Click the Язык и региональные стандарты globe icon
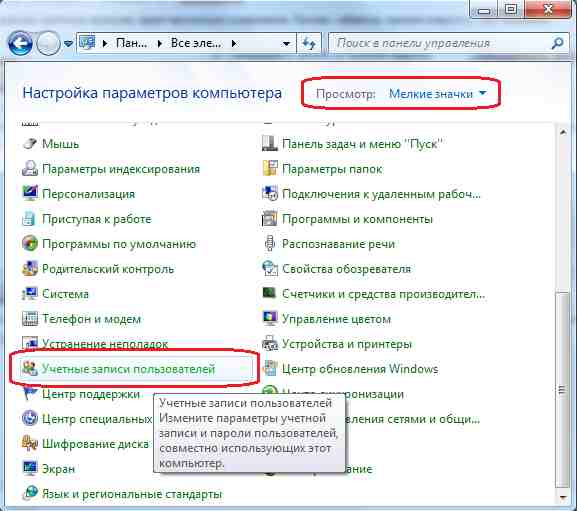Image resolution: width=577 pixels, height=511 pixels. [x=29, y=493]
